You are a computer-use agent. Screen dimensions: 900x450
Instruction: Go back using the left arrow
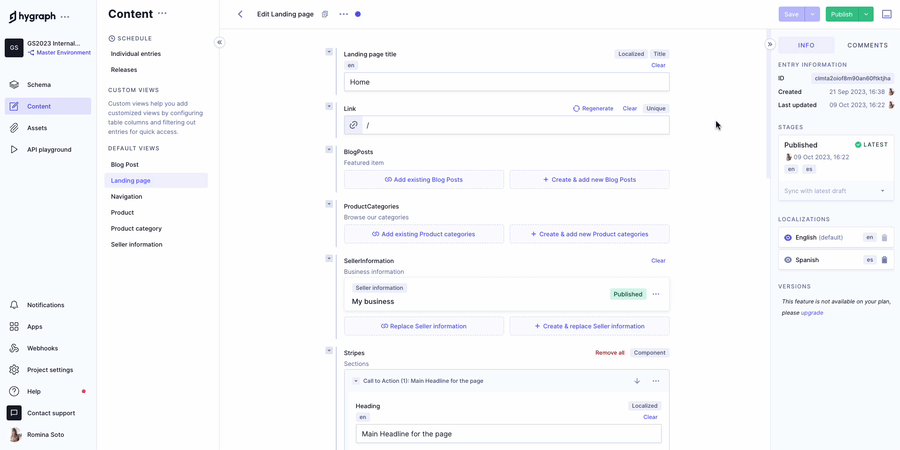(240, 14)
